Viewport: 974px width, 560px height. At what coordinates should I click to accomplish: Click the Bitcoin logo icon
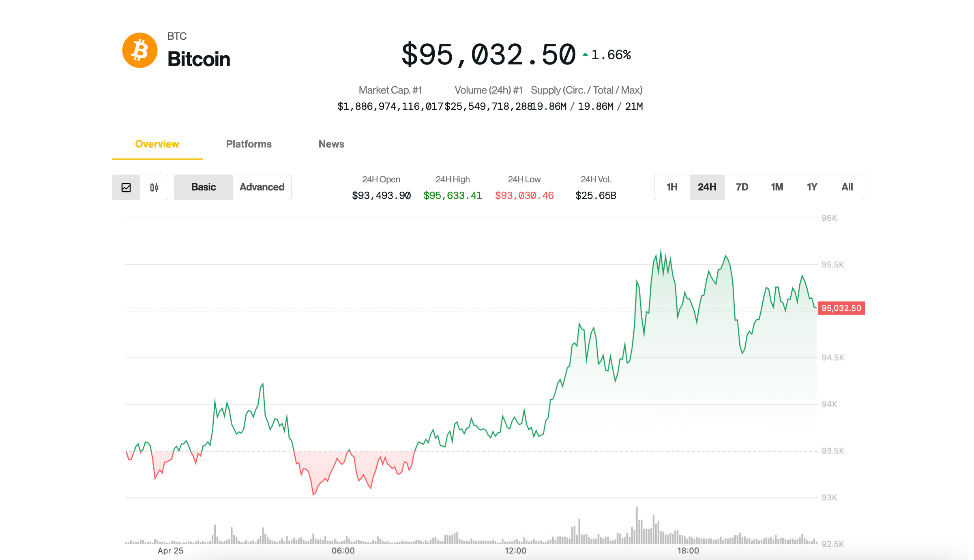click(139, 49)
